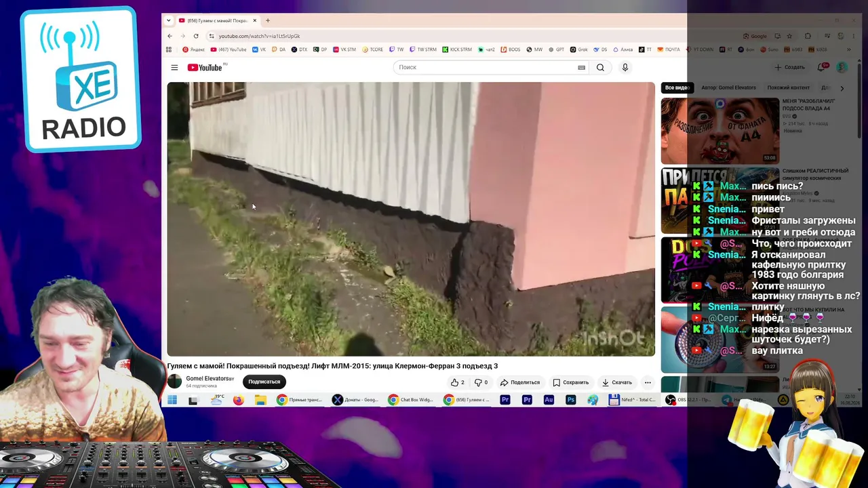Open the Яндекс bookmark
Image resolution: width=868 pixels, height=488 pixels.
(194, 49)
